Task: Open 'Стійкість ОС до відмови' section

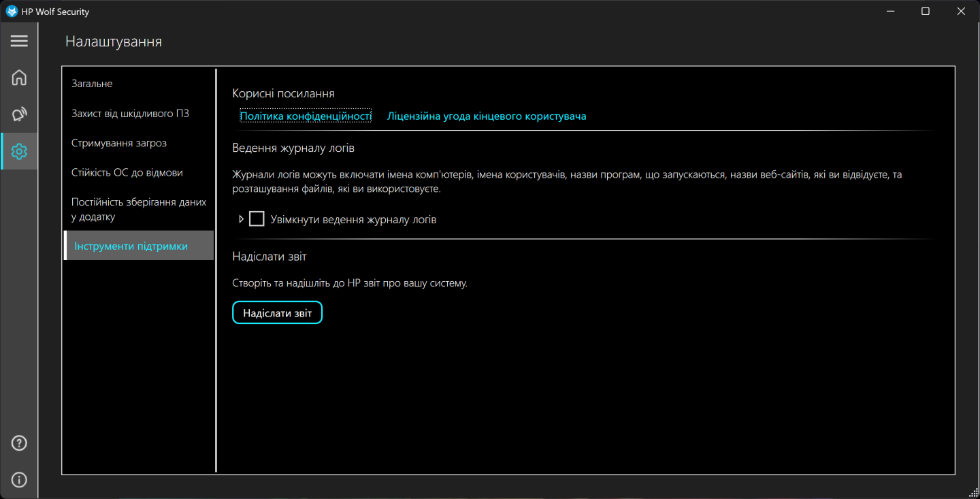Action: 127,173
